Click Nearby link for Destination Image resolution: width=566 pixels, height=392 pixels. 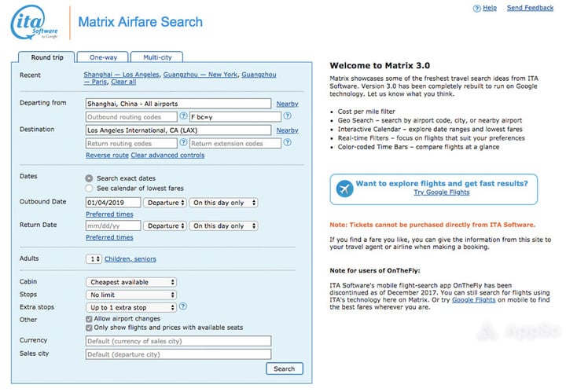point(288,130)
